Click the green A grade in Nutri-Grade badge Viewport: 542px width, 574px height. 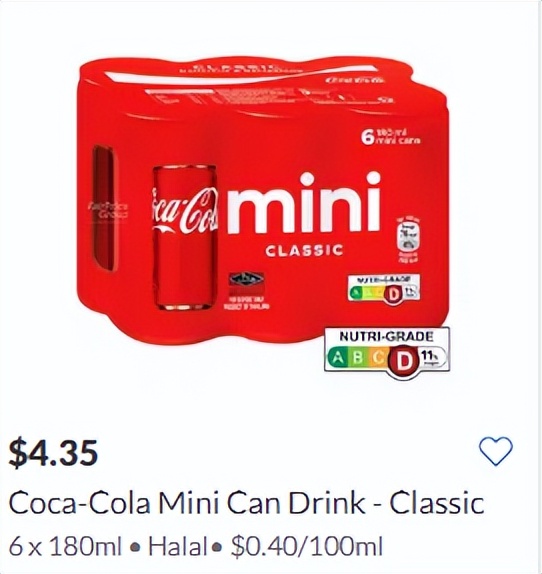coord(338,358)
